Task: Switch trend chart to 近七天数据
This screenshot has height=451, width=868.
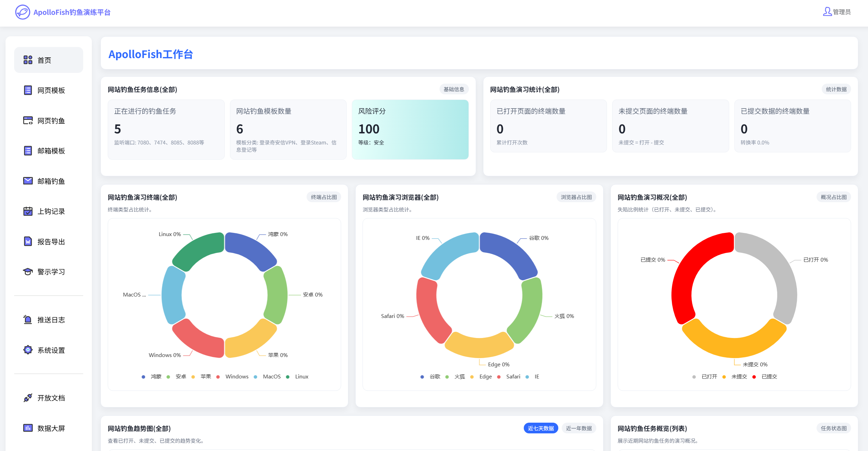Action: coord(540,428)
